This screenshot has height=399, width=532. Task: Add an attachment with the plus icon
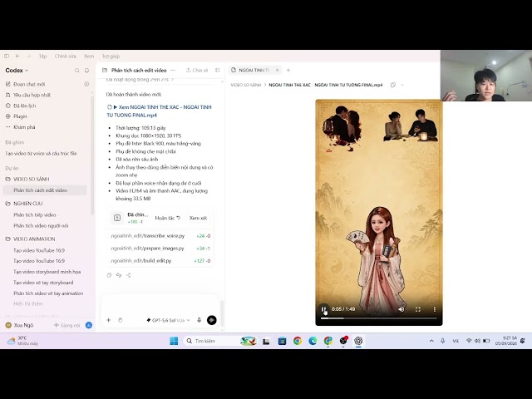click(x=109, y=320)
